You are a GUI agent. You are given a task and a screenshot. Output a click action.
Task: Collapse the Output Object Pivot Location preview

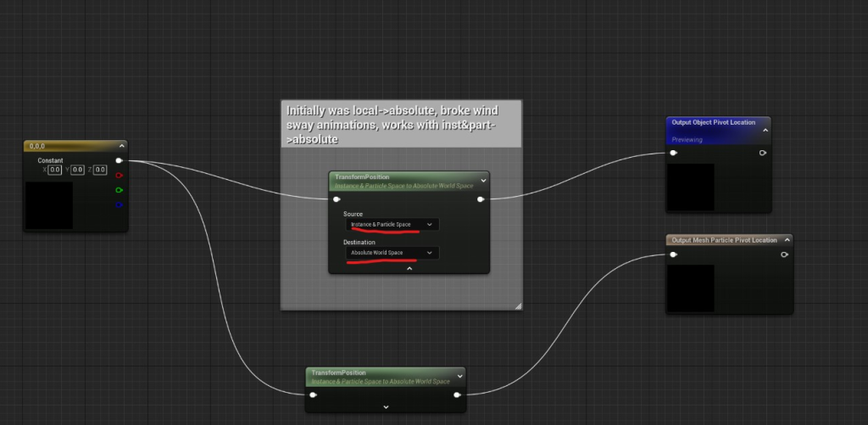[765, 131]
